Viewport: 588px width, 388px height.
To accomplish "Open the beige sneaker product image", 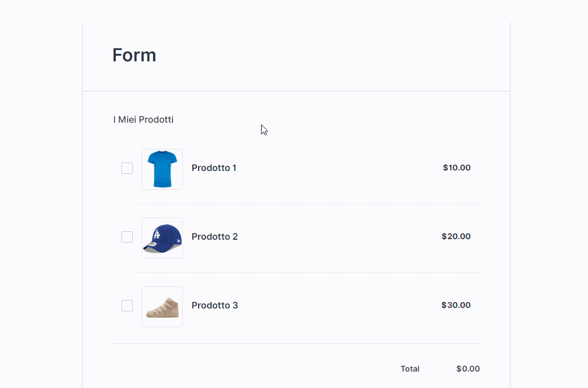I will click(162, 307).
